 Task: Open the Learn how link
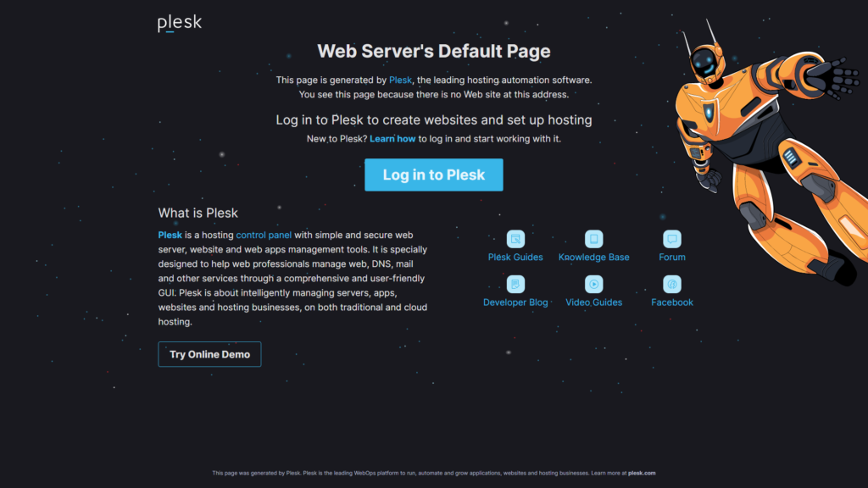click(392, 139)
